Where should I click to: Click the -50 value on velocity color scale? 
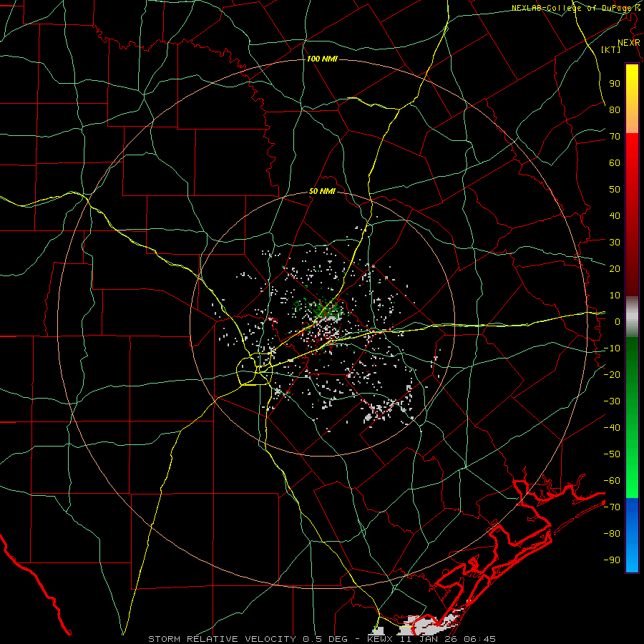(612, 454)
